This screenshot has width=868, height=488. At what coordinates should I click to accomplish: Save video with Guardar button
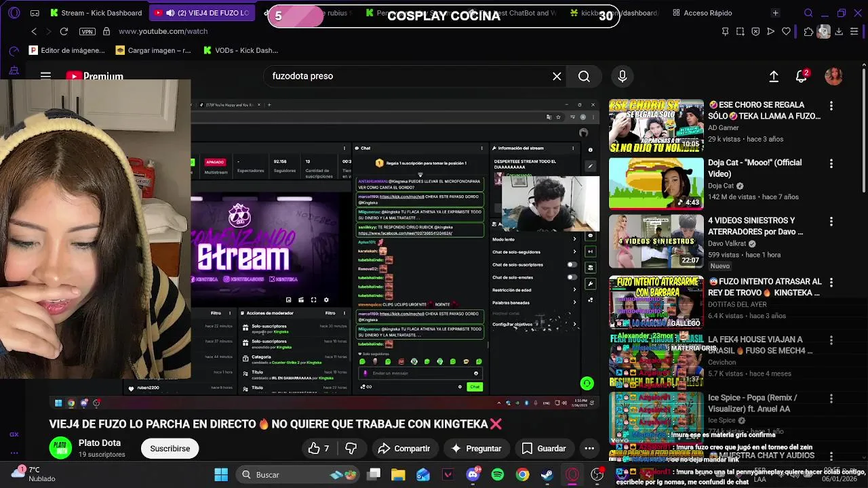[544, 448]
